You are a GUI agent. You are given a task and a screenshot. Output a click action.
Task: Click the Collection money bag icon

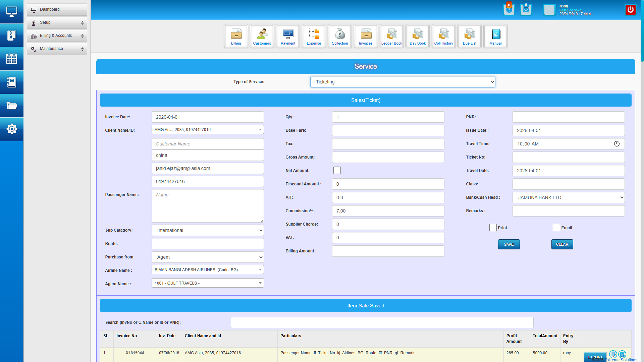(x=340, y=36)
